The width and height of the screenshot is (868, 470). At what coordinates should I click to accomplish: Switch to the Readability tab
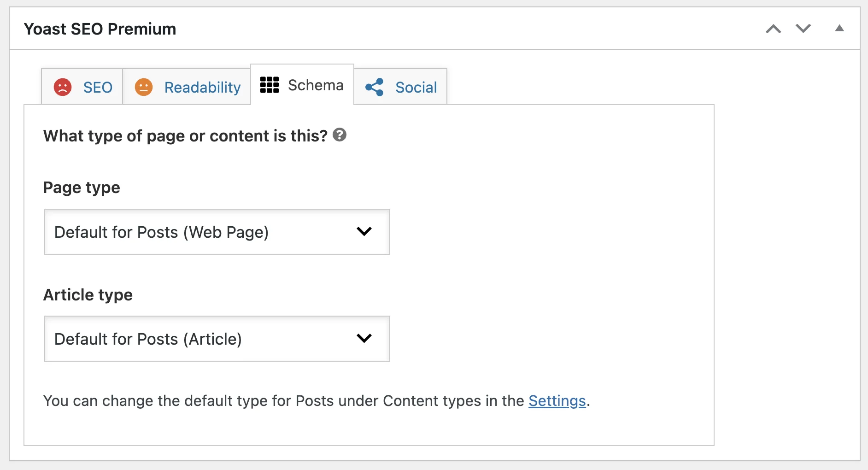(x=187, y=87)
